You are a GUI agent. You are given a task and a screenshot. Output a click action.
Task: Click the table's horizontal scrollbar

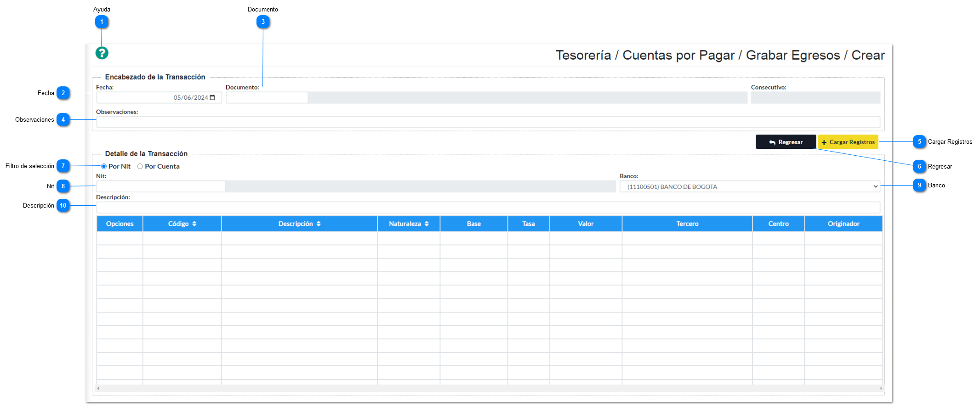[x=489, y=388]
